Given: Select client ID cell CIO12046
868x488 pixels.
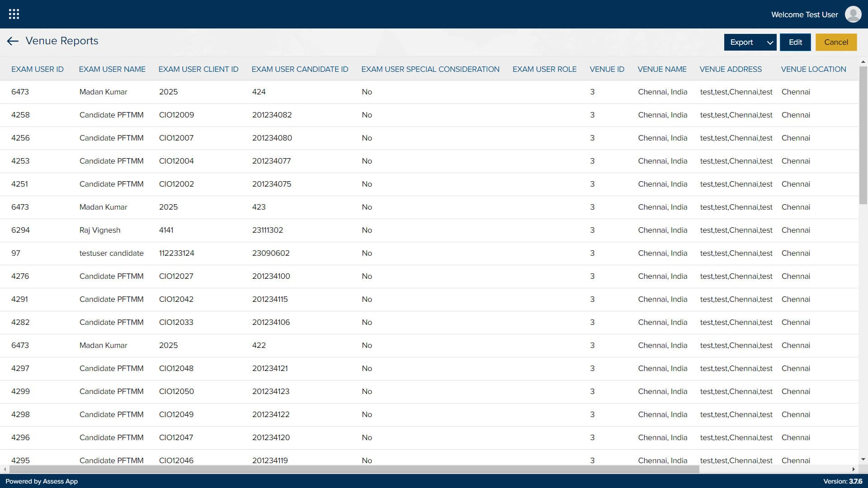Looking at the screenshot, I should [x=176, y=460].
